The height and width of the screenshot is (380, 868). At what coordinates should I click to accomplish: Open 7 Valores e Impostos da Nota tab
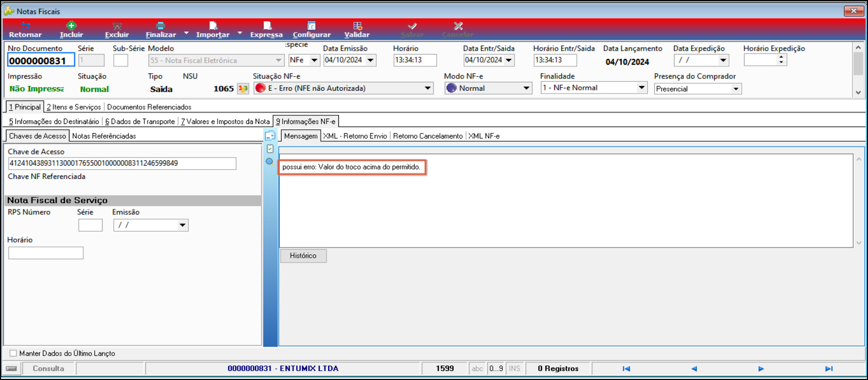pos(225,121)
